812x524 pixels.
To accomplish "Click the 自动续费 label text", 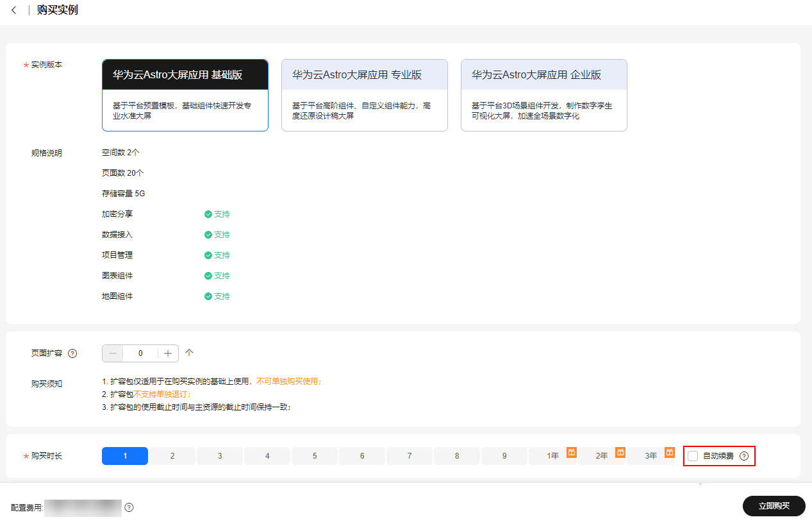I will click(x=718, y=456).
